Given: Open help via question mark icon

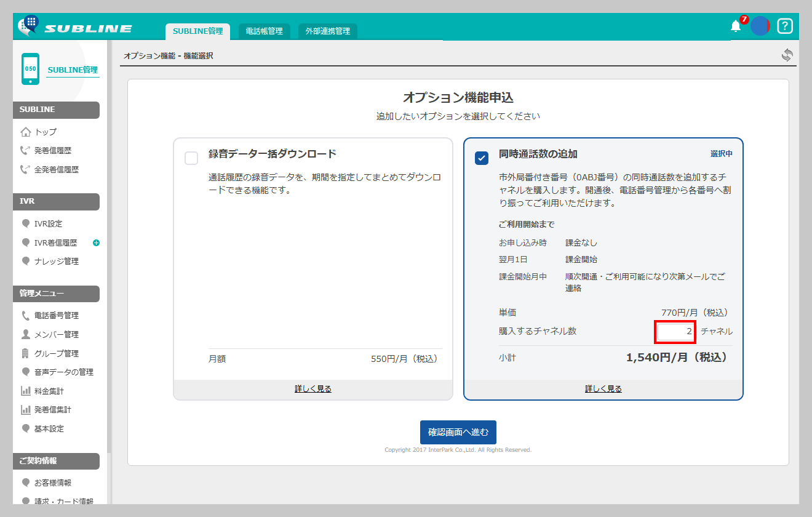Looking at the screenshot, I should pos(785,26).
